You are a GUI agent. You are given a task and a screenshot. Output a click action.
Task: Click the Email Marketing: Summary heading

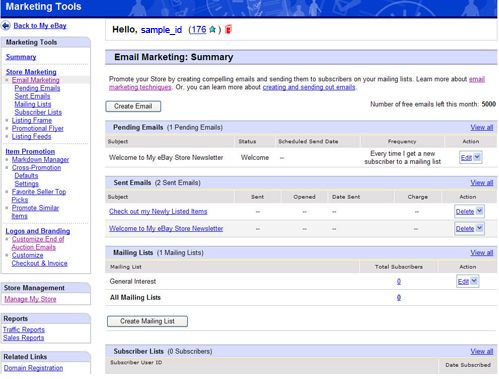pyautogui.click(x=174, y=57)
